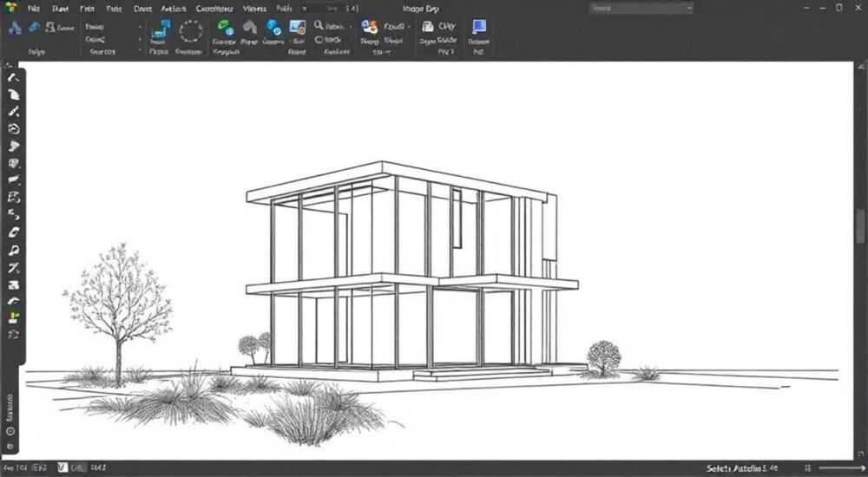Open the dropdown arrow beside the people icon label
The height and width of the screenshot is (477, 868).
coord(409,26)
